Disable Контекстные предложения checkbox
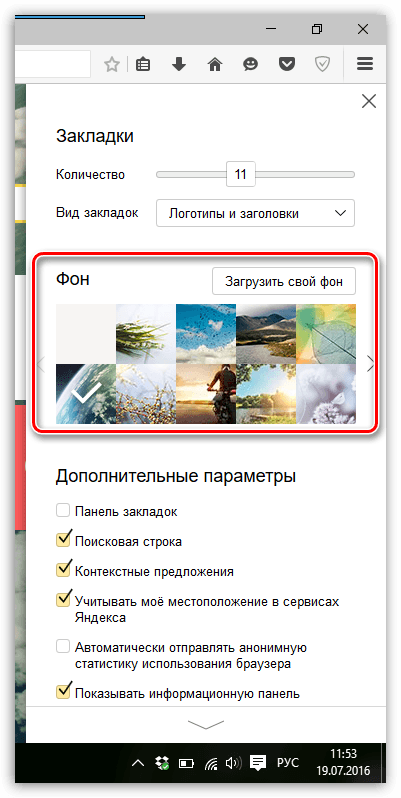Viewport: 401px width, 798px height. 63,569
